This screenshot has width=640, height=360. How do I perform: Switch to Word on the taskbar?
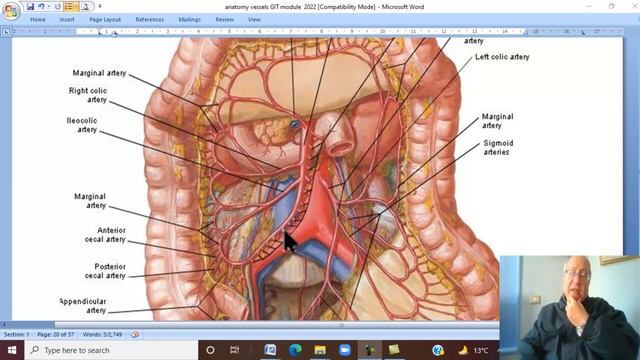click(270, 350)
